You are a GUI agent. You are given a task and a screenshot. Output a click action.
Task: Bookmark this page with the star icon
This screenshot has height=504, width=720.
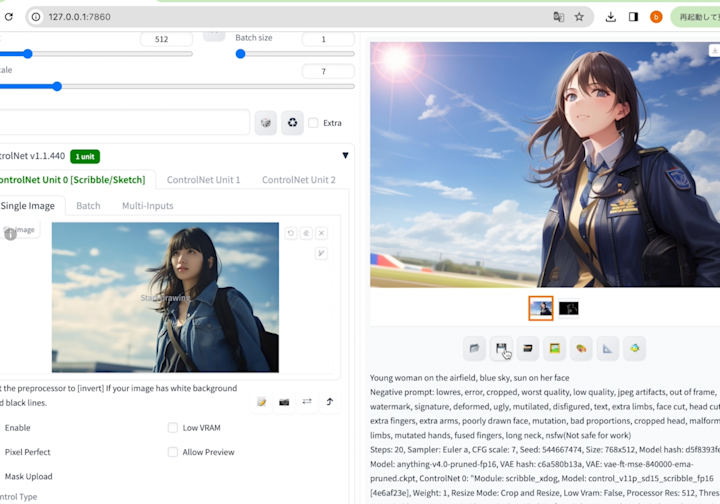coord(579,17)
